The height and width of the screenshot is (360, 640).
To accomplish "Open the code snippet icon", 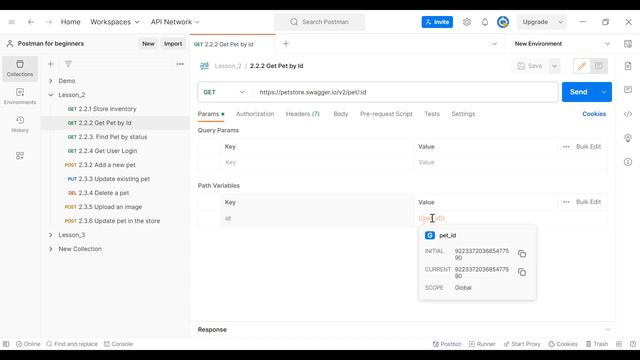I will pyautogui.click(x=628, y=114).
